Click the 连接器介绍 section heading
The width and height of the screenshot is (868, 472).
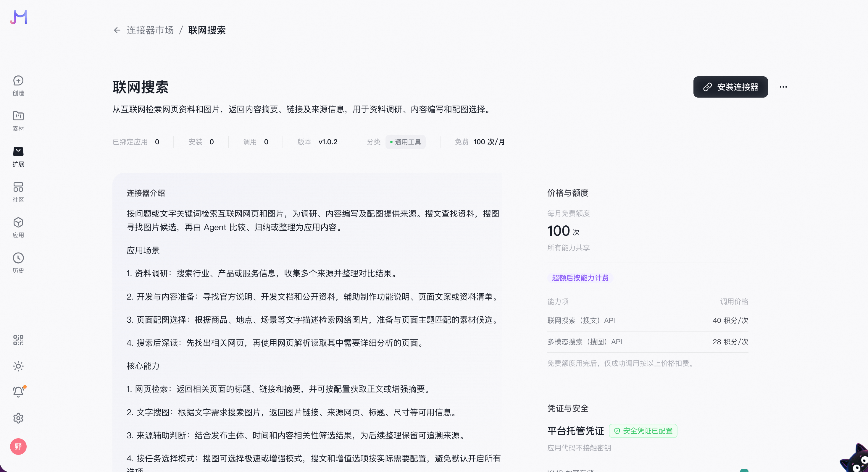coord(146,193)
